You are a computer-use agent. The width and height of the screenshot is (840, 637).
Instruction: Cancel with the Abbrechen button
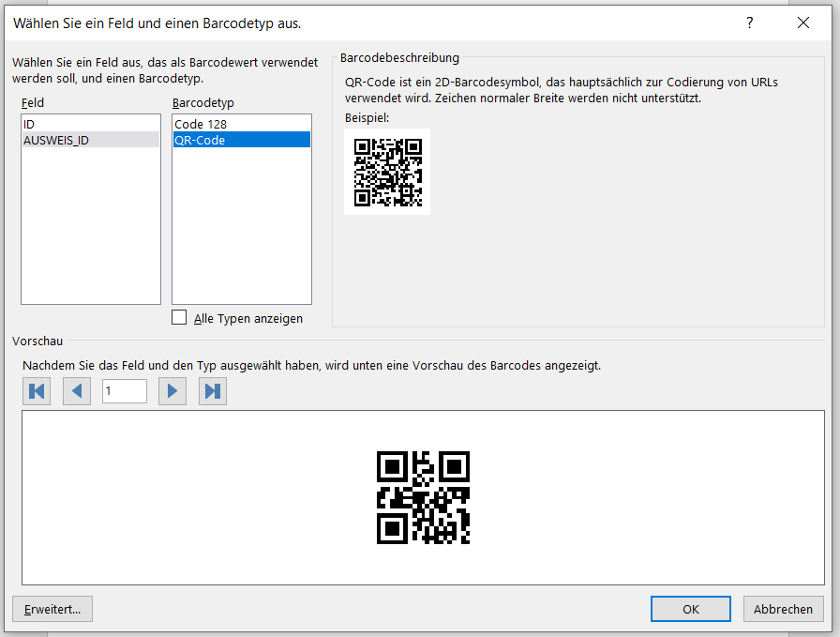[783, 609]
